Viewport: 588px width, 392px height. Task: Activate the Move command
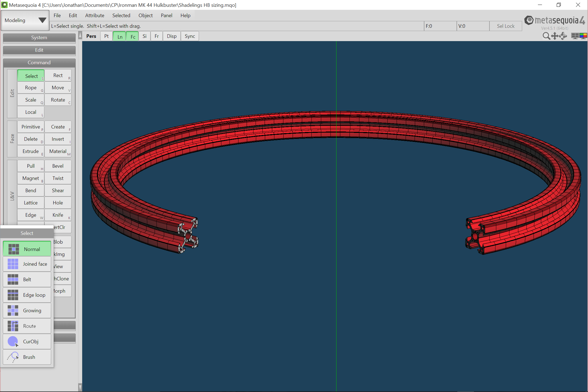pos(58,88)
